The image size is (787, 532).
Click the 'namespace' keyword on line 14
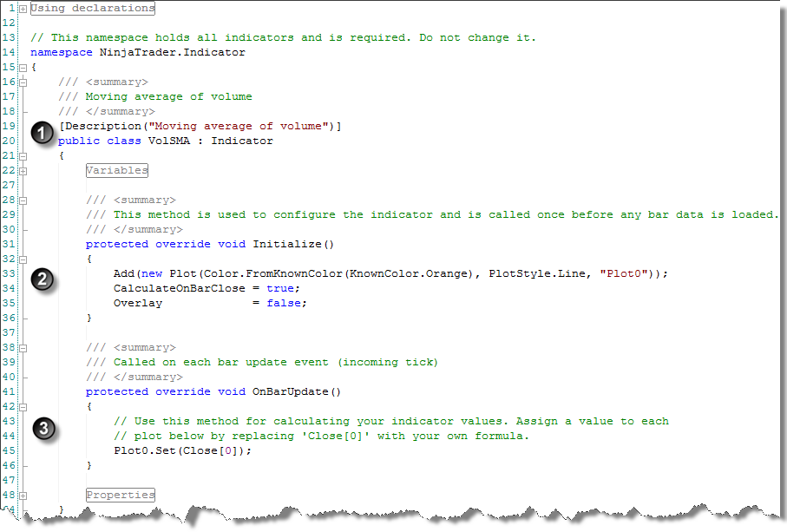point(62,53)
